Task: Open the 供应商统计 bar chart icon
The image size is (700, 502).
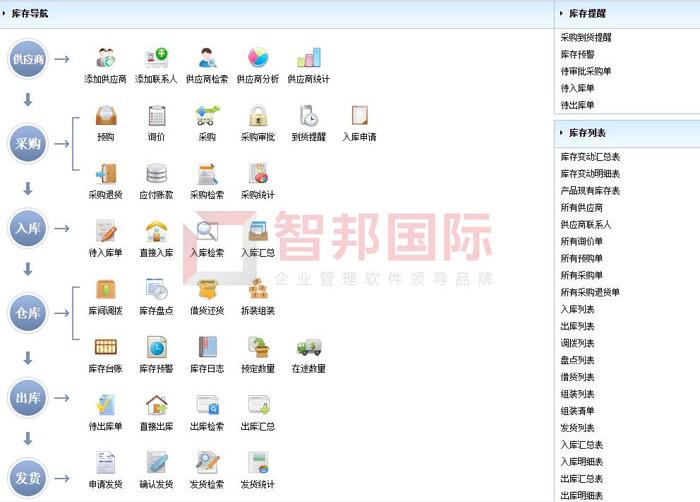Action: pyautogui.click(x=309, y=58)
